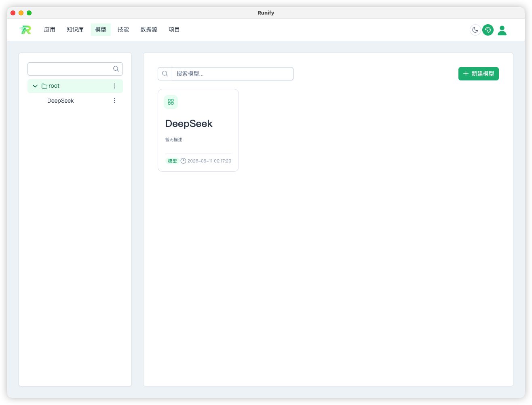This screenshot has width=532, height=405.
Task: Open the DeepSeek tree item options menu
Action: pos(114,101)
